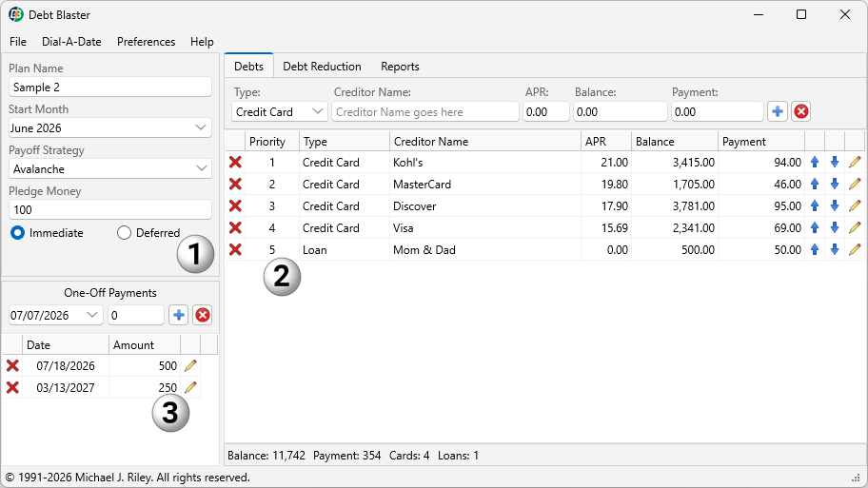Click the new debt Payment field
This screenshot has width=868, height=488.
click(718, 111)
